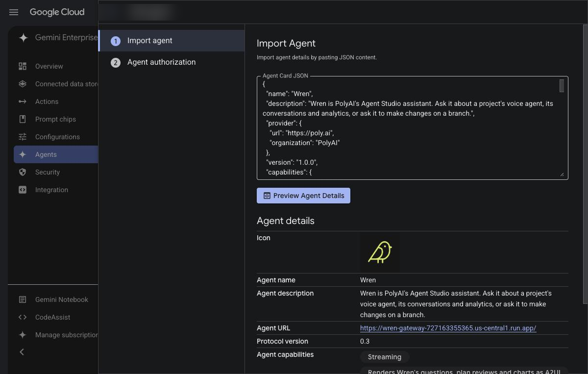This screenshot has height=374, width=588.
Task: Click the Manage subscriptions sparkle icon
Action: (23, 335)
